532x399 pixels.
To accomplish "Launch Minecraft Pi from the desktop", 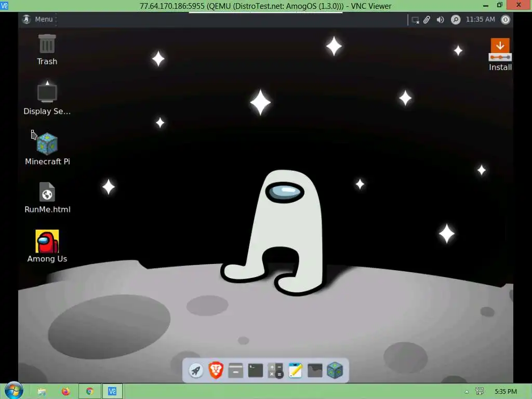I will point(47,149).
